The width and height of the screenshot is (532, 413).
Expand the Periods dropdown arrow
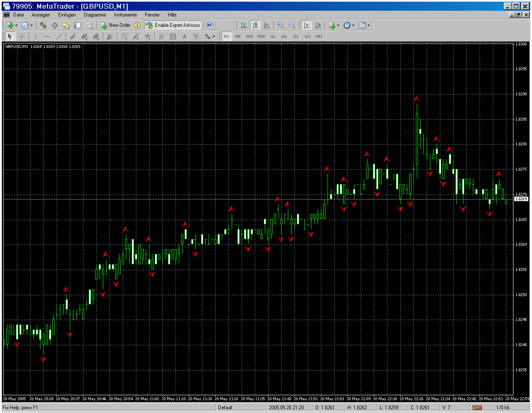(x=354, y=25)
